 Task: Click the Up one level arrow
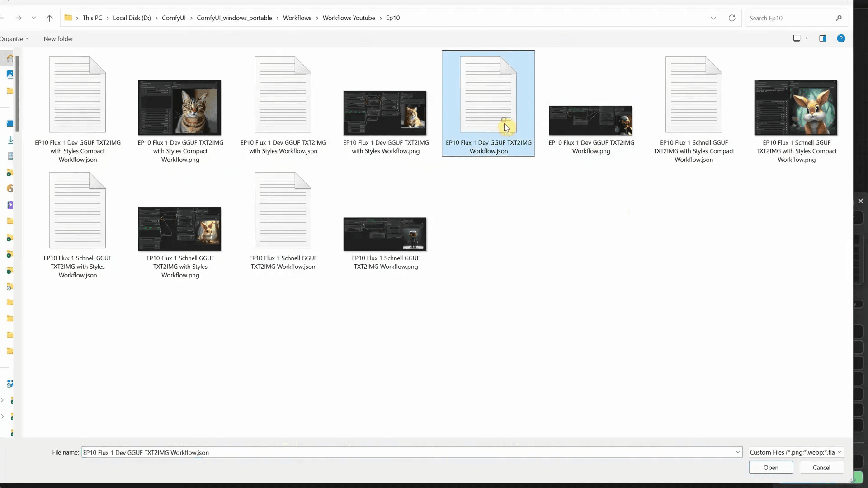(49, 18)
